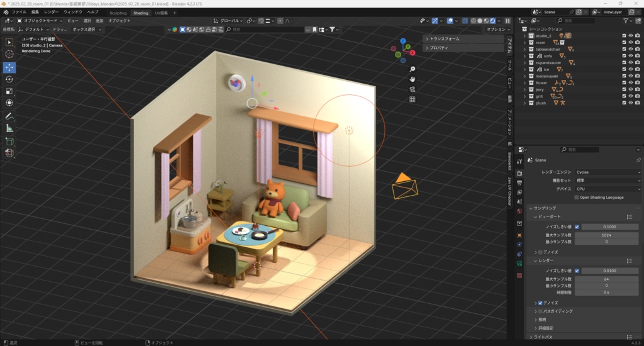Open the Object properties orange square tab
The width and height of the screenshot is (644, 346).
(x=519, y=235)
